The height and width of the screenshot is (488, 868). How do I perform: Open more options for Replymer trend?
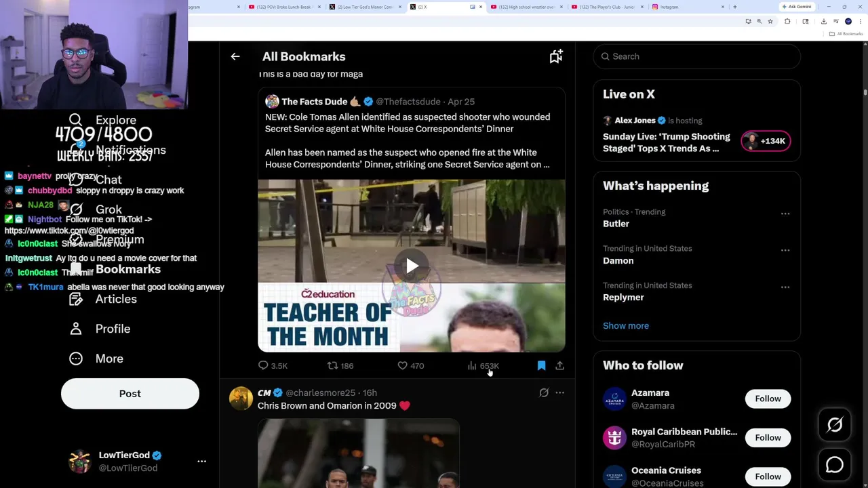785,287
